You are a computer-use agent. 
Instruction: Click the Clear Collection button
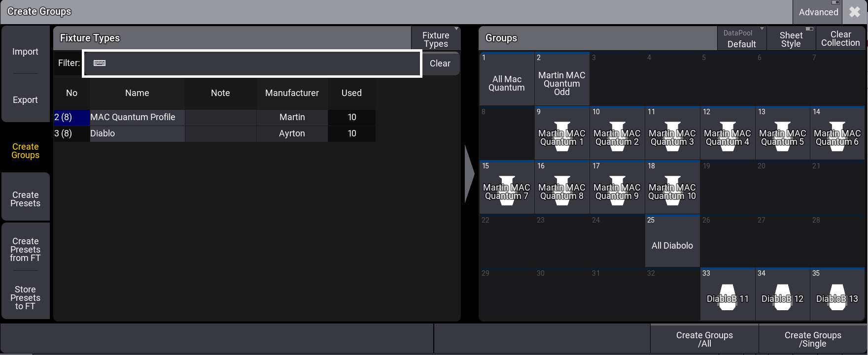840,39
